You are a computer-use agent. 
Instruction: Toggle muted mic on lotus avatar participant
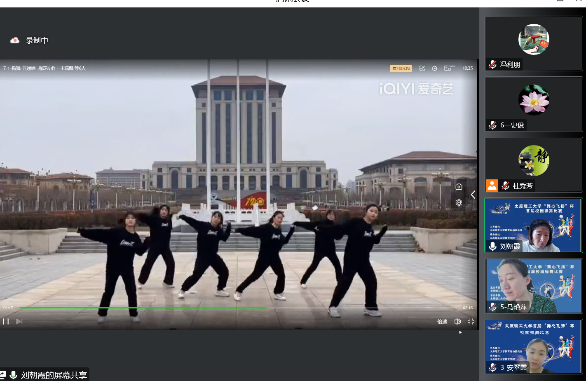click(x=493, y=125)
